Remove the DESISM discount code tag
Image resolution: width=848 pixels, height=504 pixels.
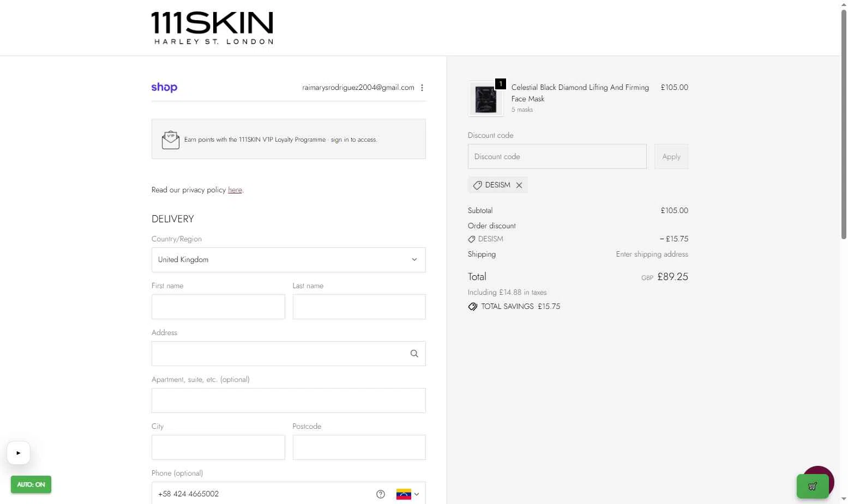point(519,185)
